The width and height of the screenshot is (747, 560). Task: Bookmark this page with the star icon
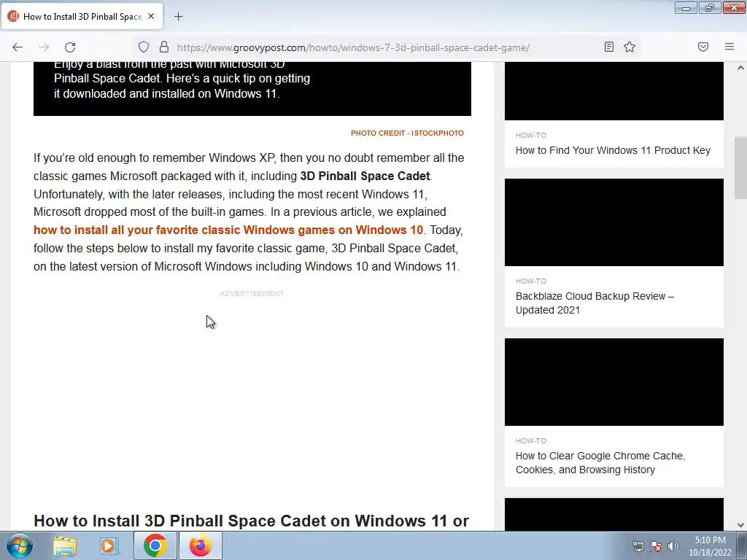pos(630,47)
